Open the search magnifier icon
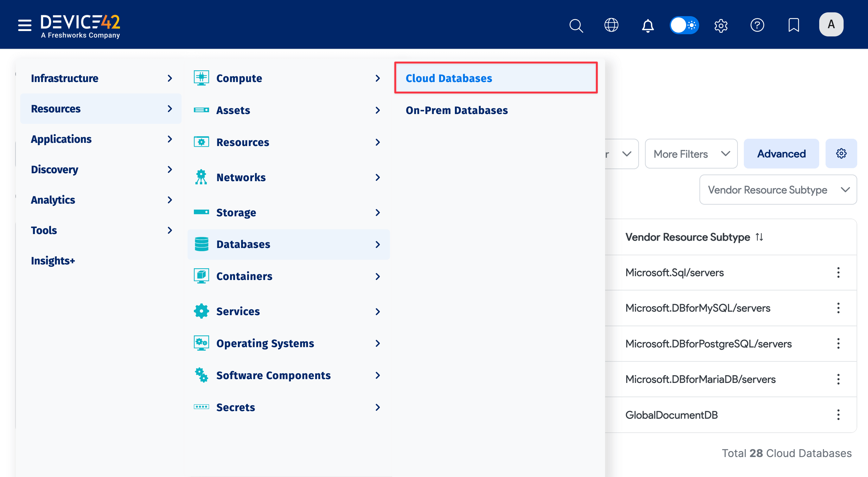 [x=576, y=25]
